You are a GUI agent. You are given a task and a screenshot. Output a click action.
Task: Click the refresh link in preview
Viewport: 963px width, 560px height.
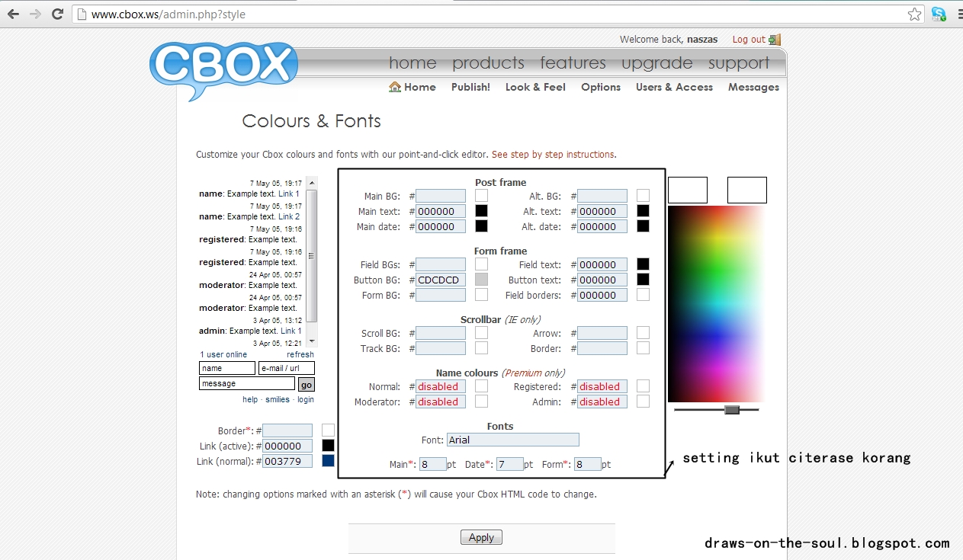pyautogui.click(x=300, y=354)
